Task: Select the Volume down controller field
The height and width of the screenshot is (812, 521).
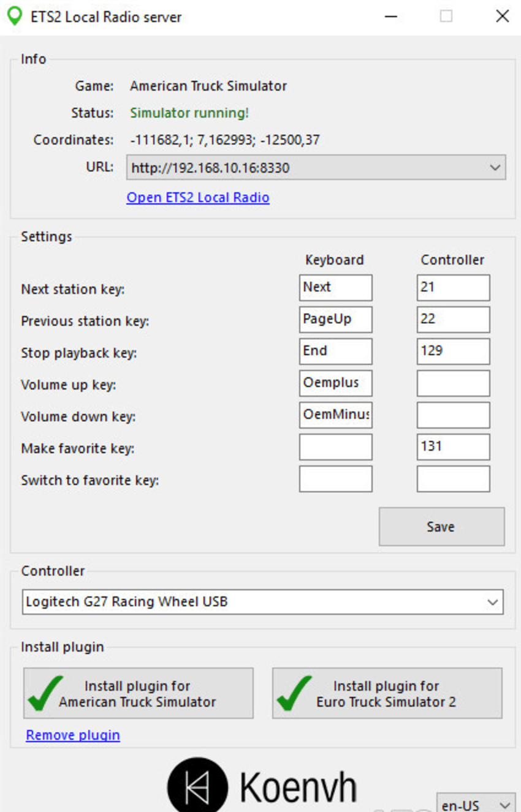Action: 453,415
